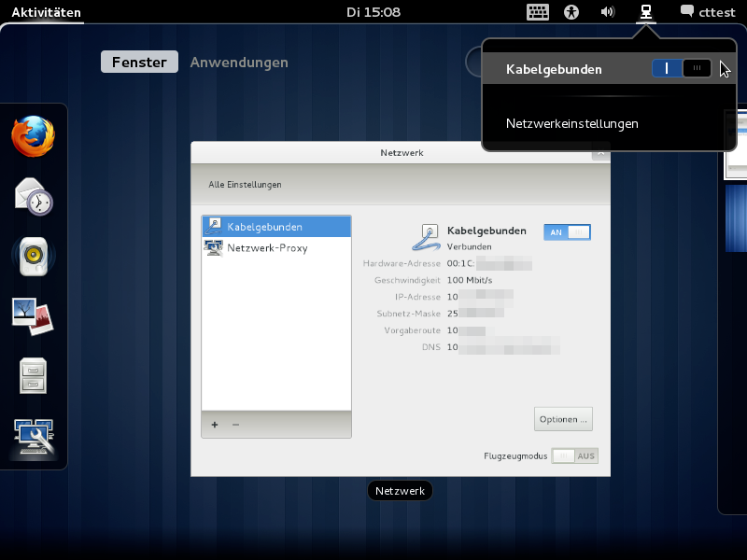
Task: Click the large wired connection icon in details
Action: click(427, 238)
